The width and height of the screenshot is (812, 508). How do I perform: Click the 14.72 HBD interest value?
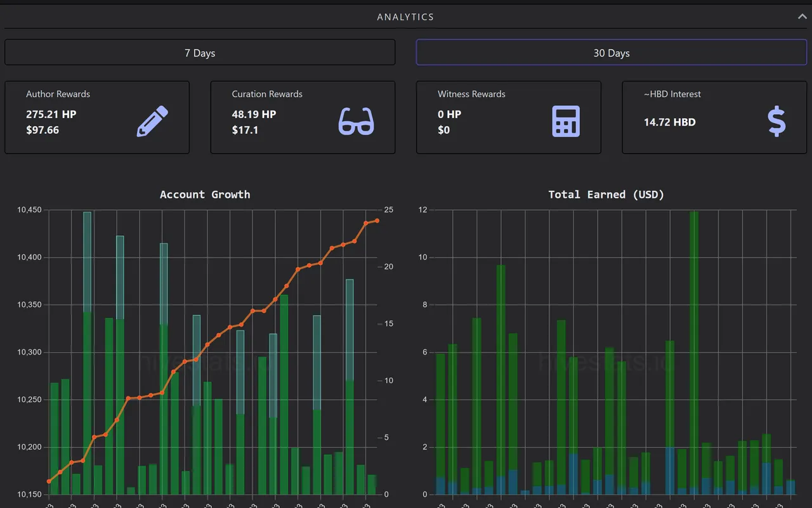(x=669, y=122)
